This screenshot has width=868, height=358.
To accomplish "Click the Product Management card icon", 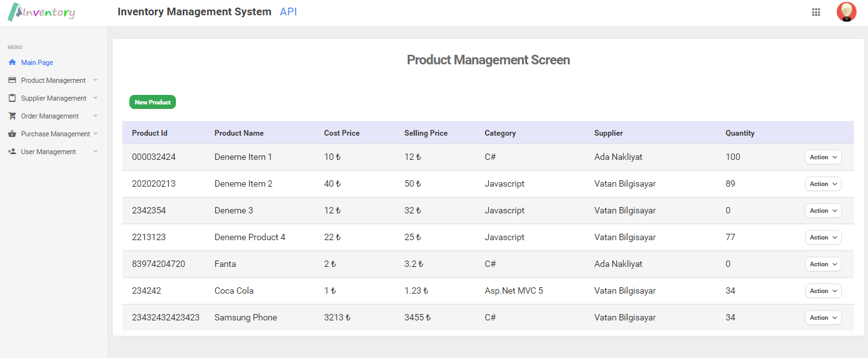I will click(12, 80).
